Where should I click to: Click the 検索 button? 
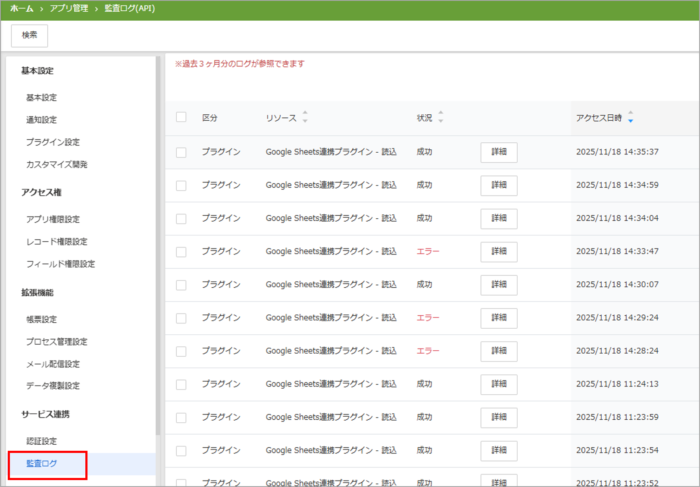tap(29, 35)
